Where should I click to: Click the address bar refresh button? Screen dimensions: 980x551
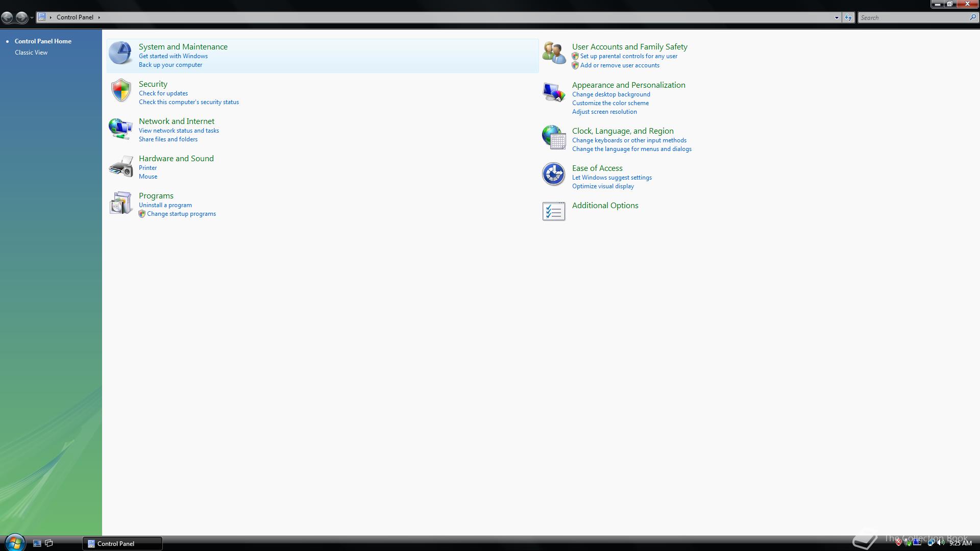(848, 18)
